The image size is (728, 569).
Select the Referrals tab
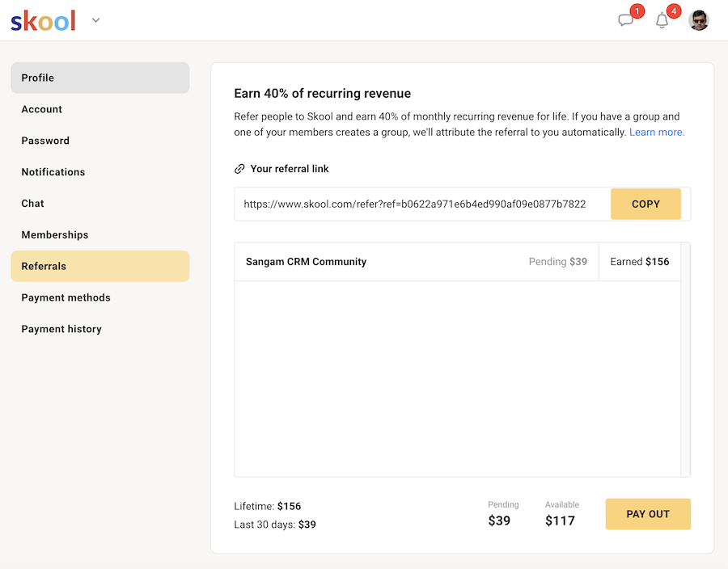pos(99,266)
